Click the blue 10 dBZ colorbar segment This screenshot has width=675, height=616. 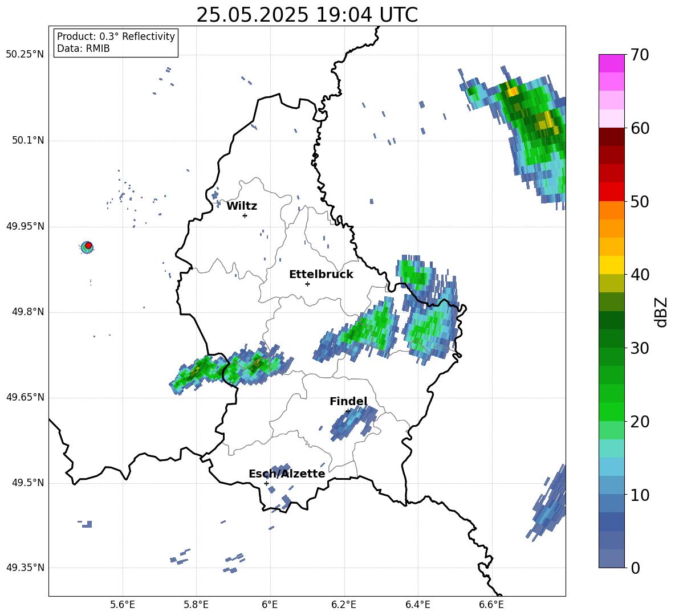click(x=611, y=485)
